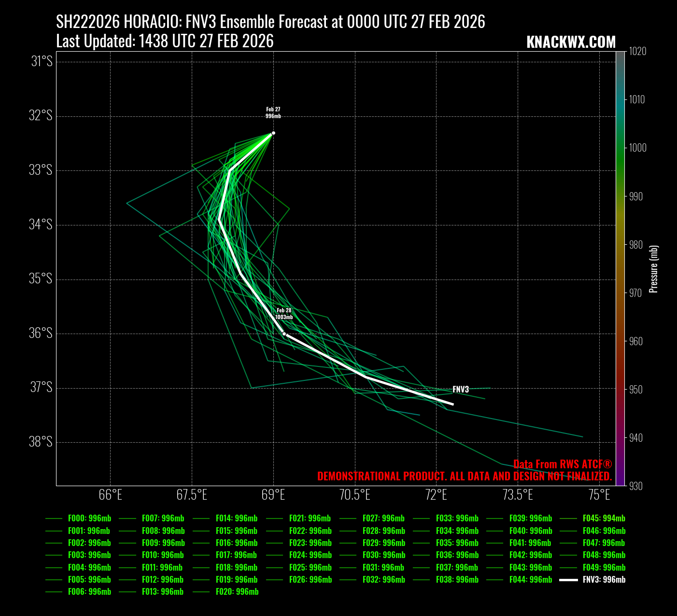The height and width of the screenshot is (616, 677).
Task: Open the KNACKWX.COM watermark link
Action: [571, 42]
